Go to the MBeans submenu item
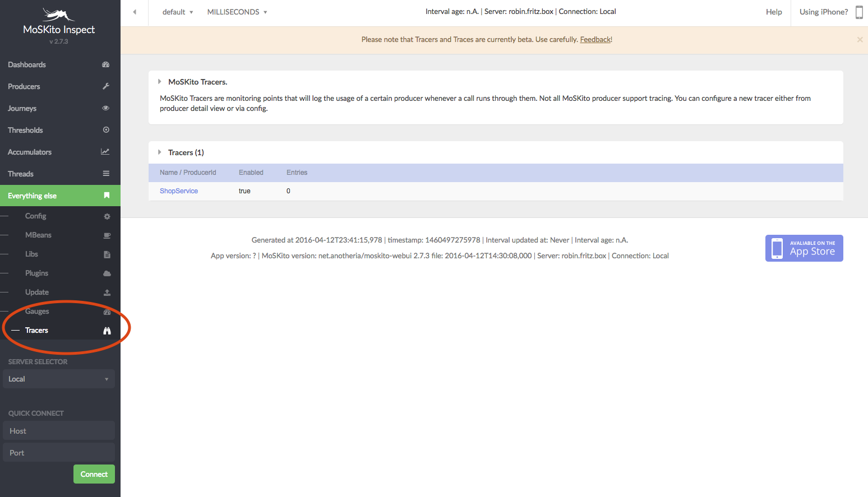This screenshot has height=497, width=868. 60,235
